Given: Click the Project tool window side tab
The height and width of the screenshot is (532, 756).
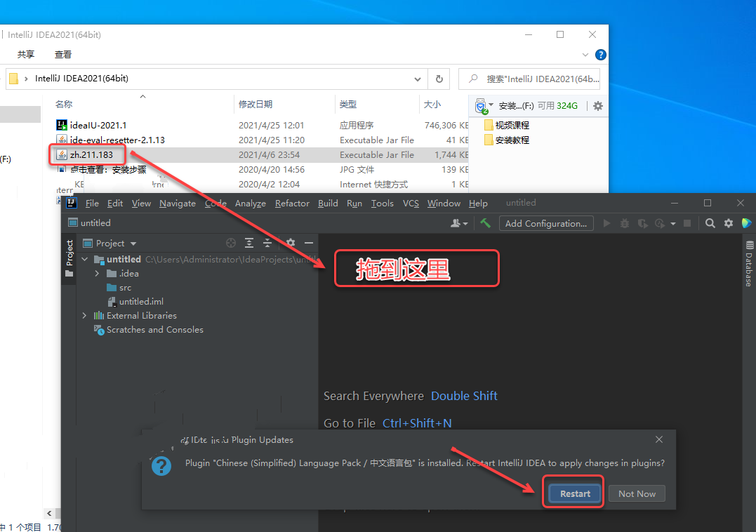Looking at the screenshot, I should point(69,259).
